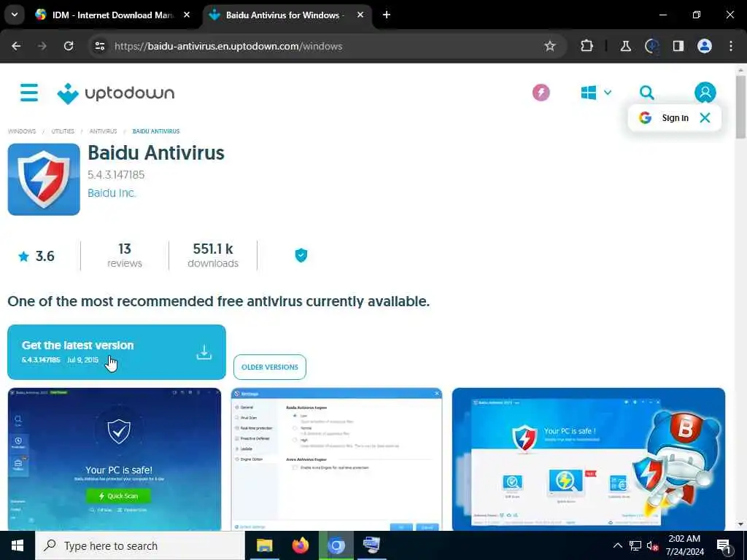Open the Your PC is safe screenshot
Viewport: 747px width, 560px height.
(x=115, y=459)
